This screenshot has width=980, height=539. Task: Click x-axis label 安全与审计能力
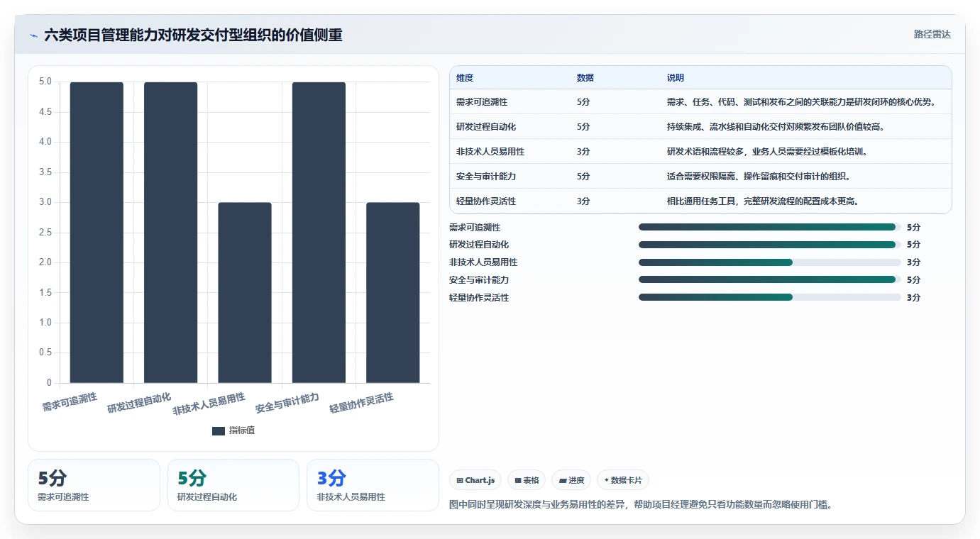(x=287, y=403)
